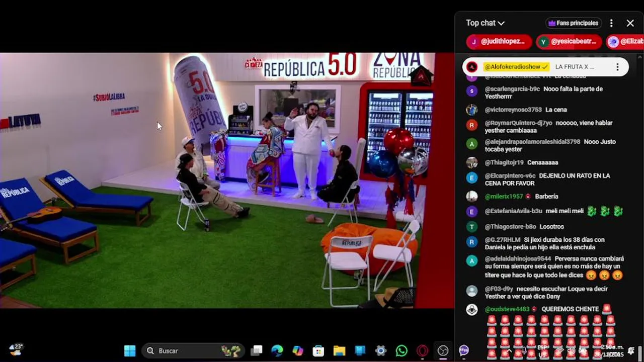Screen dimensions: 644x362
Task: Open the Top chat mode dropdown
Action: click(x=485, y=23)
